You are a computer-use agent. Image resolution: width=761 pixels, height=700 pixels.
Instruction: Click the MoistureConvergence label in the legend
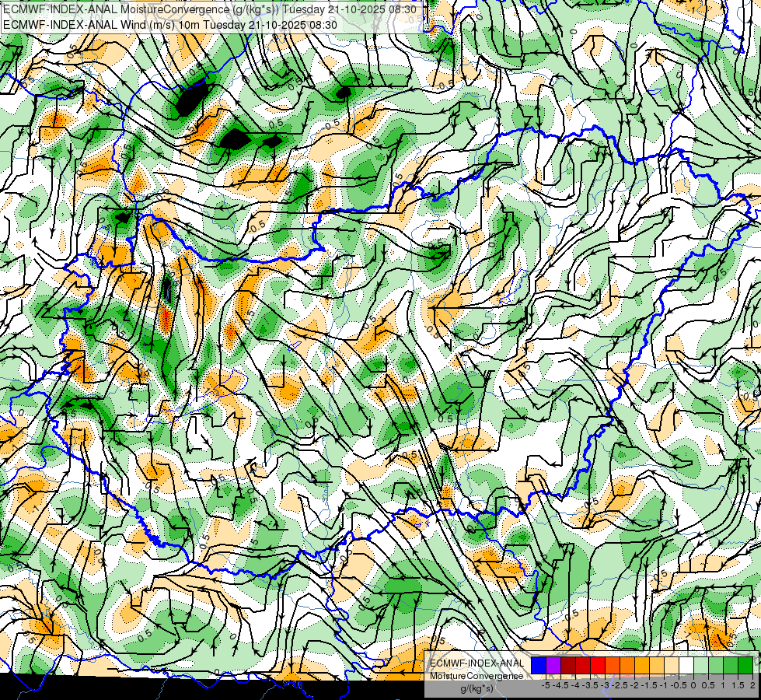476,676
